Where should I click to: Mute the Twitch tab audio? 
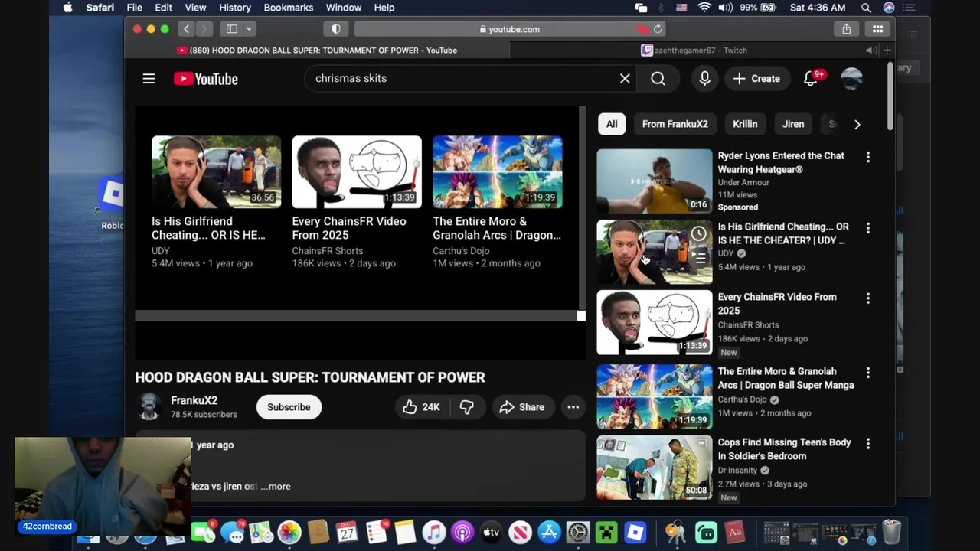pyautogui.click(x=871, y=51)
